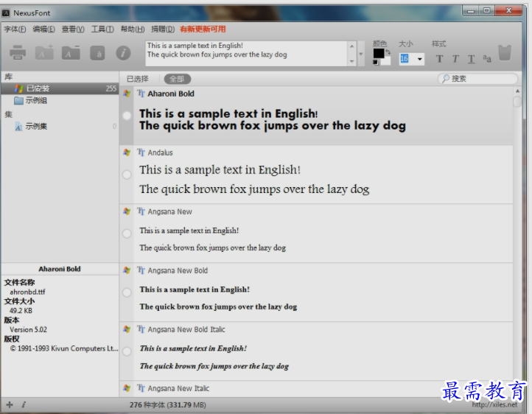The image size is (532, 414).
Task: Click the white background color swatch
Action: tap(386, 60)
